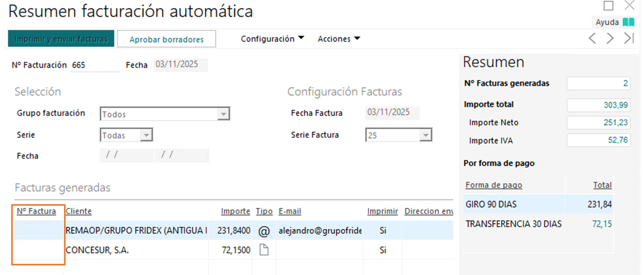Expand the Serie Factura dropdown
Viewport: 644px width, 275px height.
coord(425,135)
